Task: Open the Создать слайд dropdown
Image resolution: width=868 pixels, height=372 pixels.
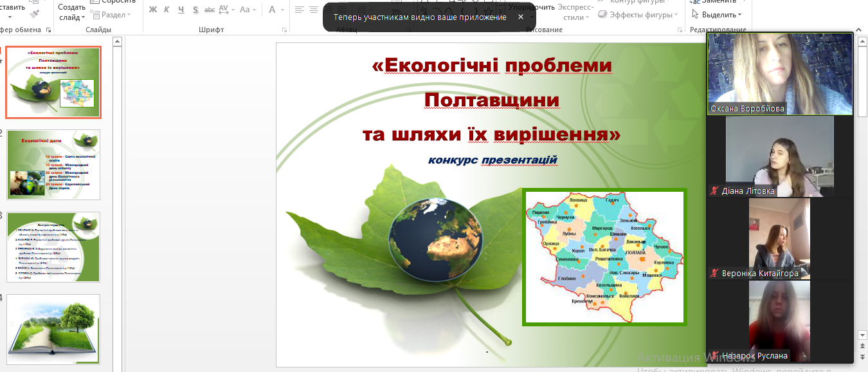Action: pyautogui.click(x=71, y=17)
